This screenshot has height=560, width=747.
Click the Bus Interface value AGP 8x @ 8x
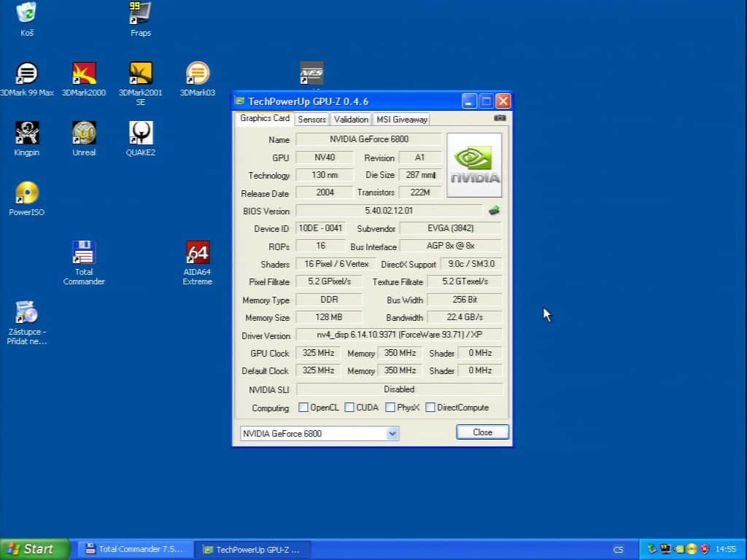[x=451, y=246]
